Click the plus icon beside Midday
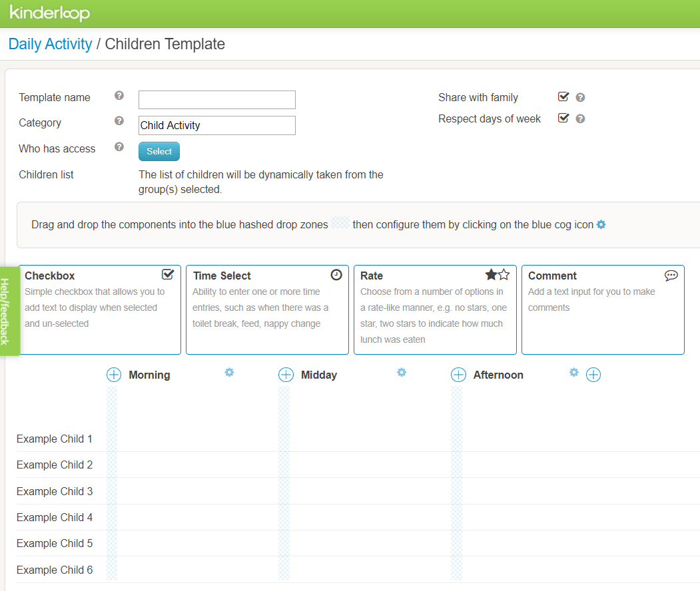 coord(286,375)
